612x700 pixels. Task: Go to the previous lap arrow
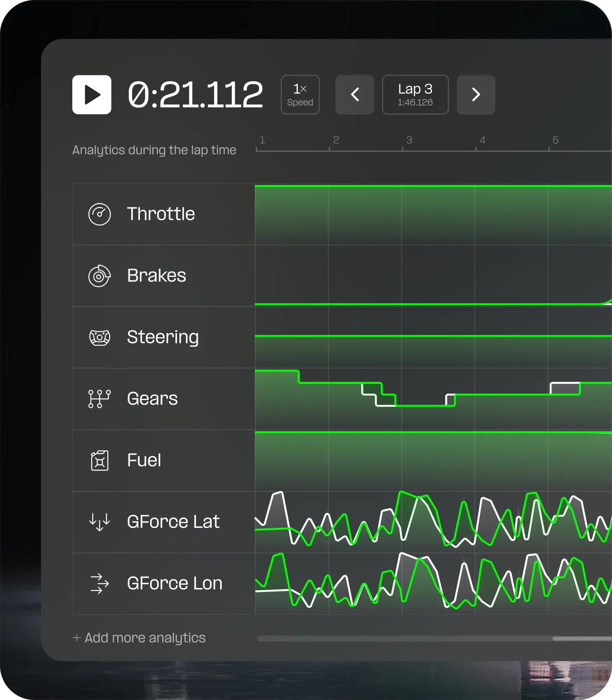pos(355,95)
